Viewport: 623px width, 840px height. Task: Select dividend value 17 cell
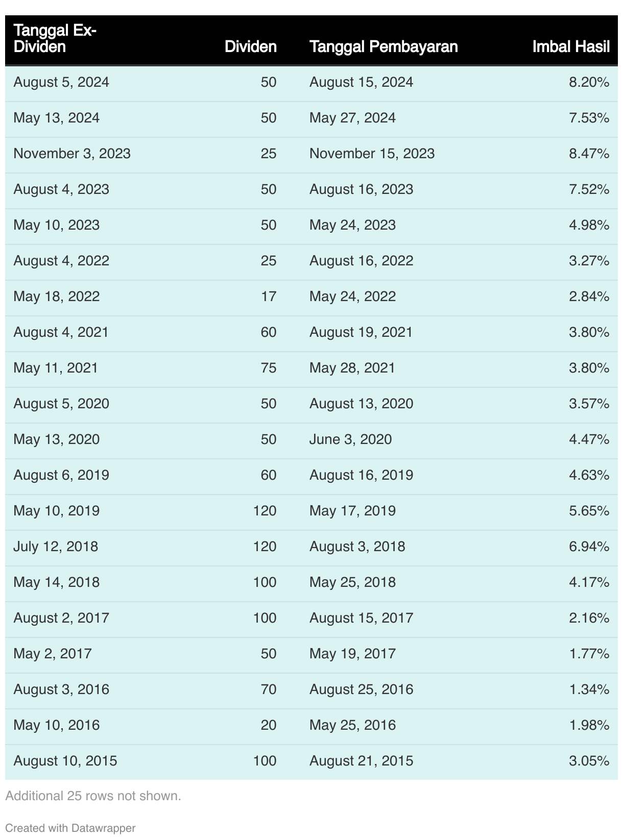click(x=269, y=297)
